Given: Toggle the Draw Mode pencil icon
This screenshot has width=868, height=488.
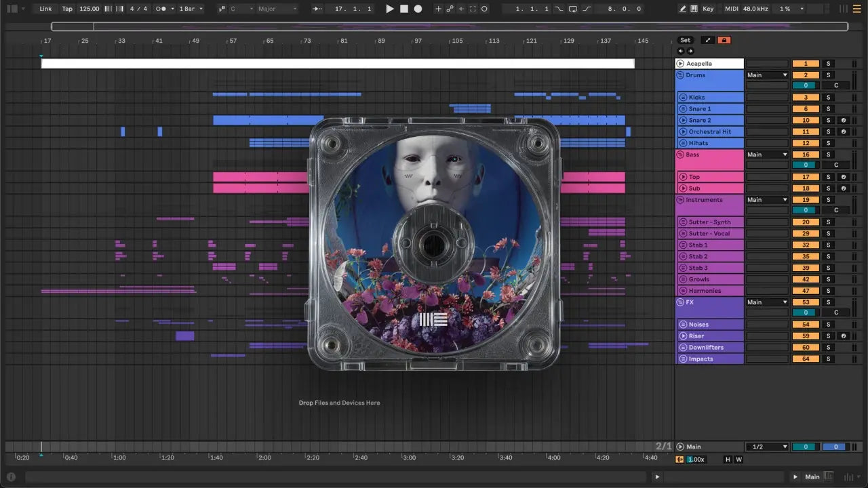Looking at the screenshot, I should pyautogui.click(x=683, y=9).
